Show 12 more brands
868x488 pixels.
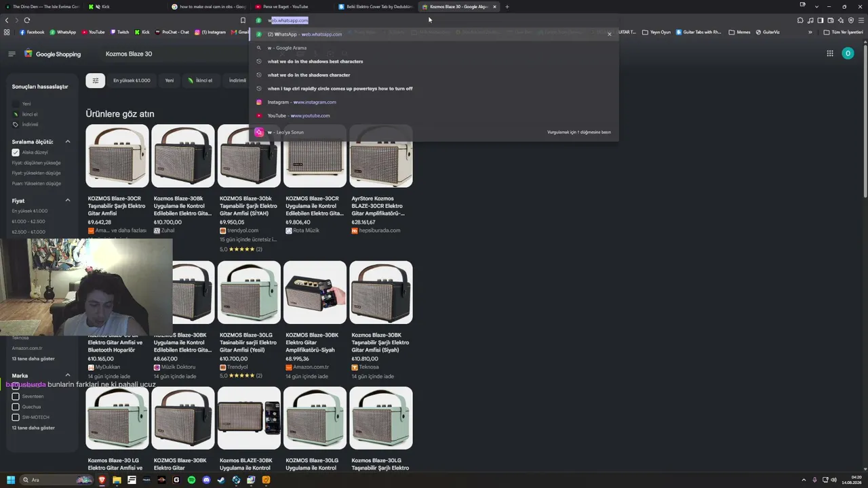pos(33,428)
